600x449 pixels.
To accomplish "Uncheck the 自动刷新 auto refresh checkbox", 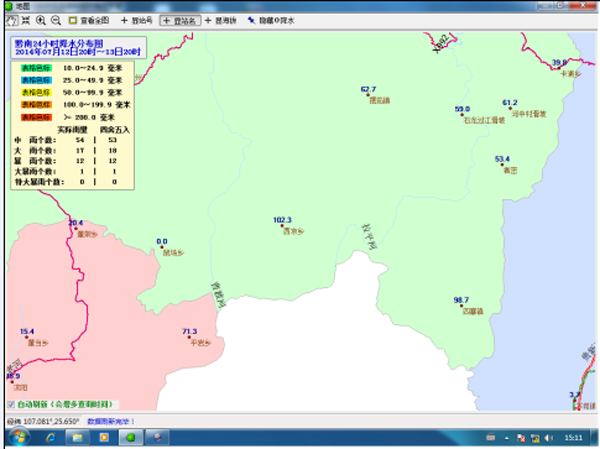I will click(x=11, y=404).
